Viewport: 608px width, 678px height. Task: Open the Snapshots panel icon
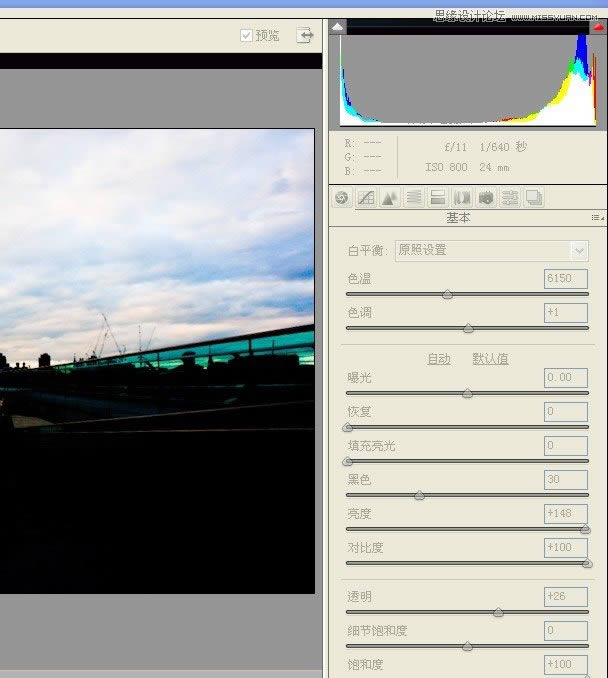(534, 198)
